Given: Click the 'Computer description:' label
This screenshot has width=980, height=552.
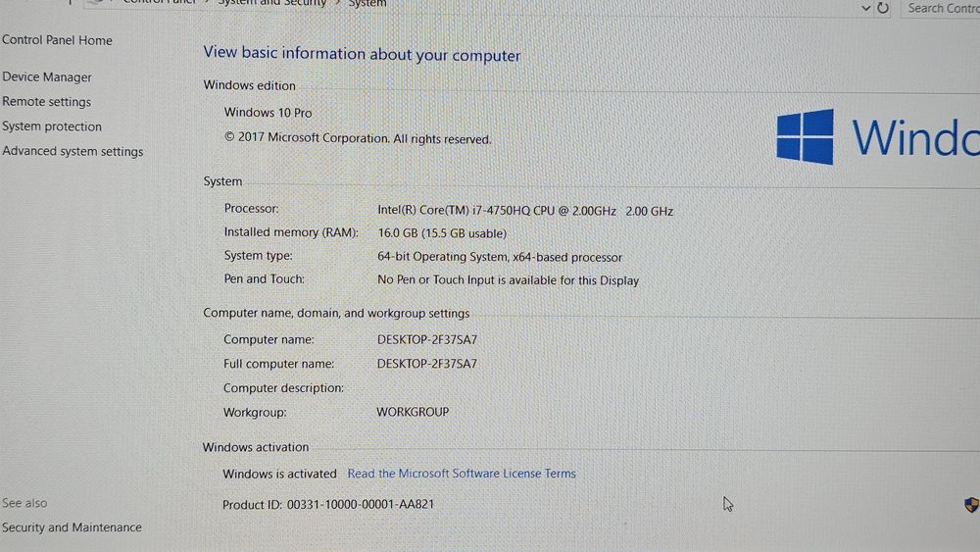Looking at the screenshot, I should 284,387.
